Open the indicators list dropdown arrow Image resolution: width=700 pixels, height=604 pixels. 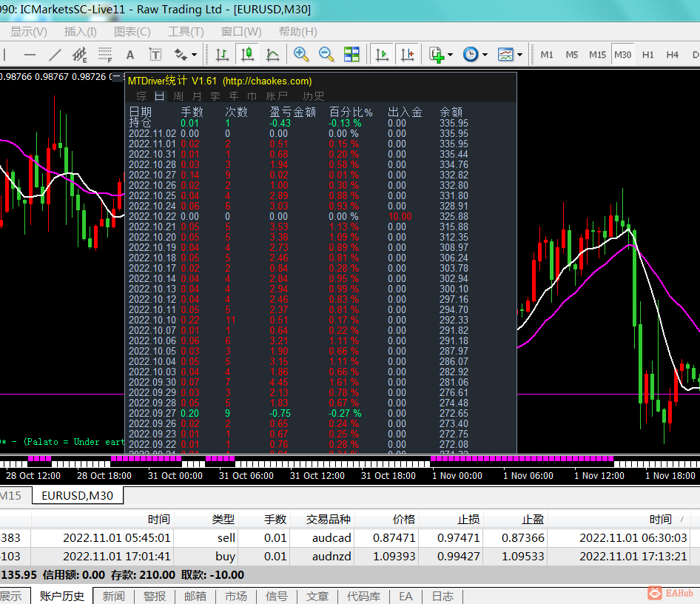(450, 55)
